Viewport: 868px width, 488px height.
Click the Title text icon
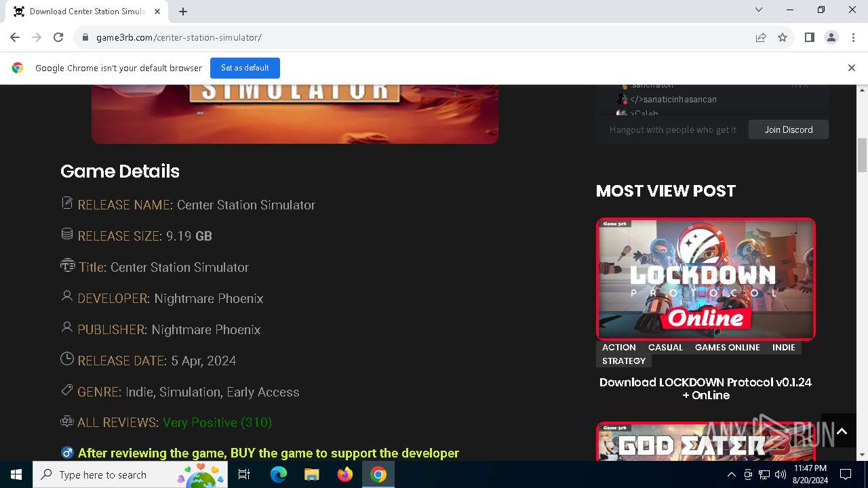[68, 265]
